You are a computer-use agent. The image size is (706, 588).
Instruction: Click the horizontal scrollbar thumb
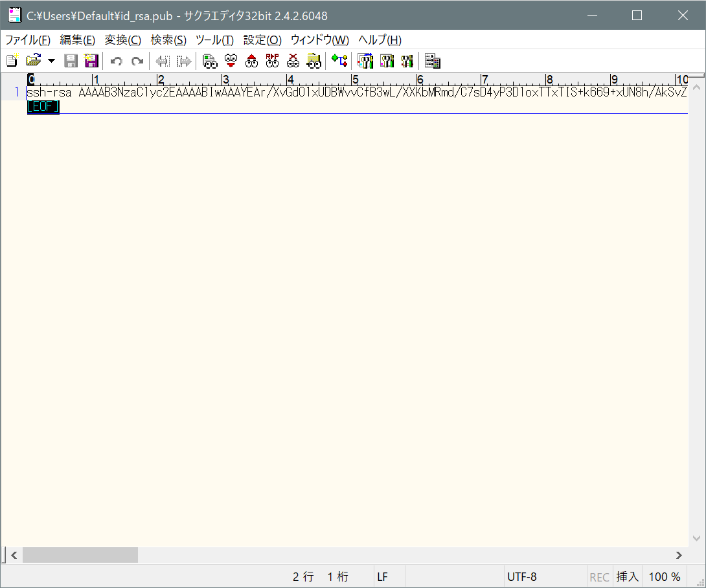80,555
